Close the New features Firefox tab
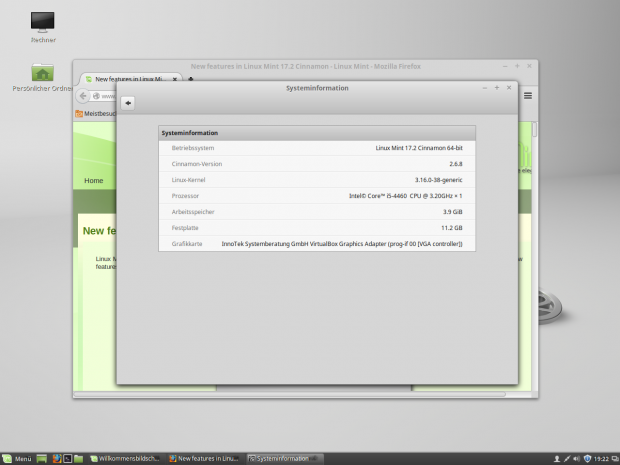 (175, 79)
